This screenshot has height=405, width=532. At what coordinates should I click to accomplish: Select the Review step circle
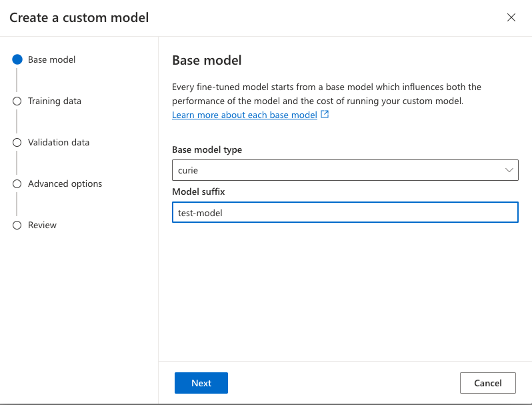(17, 225)
